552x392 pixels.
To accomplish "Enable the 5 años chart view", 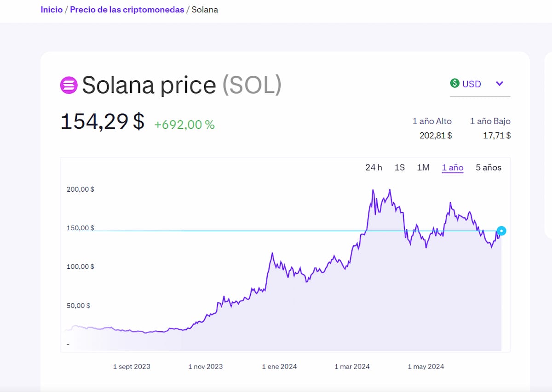I will pos(488,167).
